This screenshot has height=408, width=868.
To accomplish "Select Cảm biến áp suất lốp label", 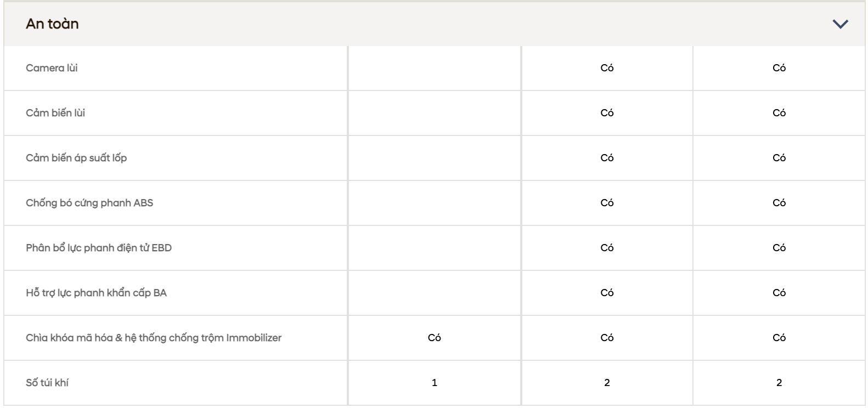I will click(76, 158).
